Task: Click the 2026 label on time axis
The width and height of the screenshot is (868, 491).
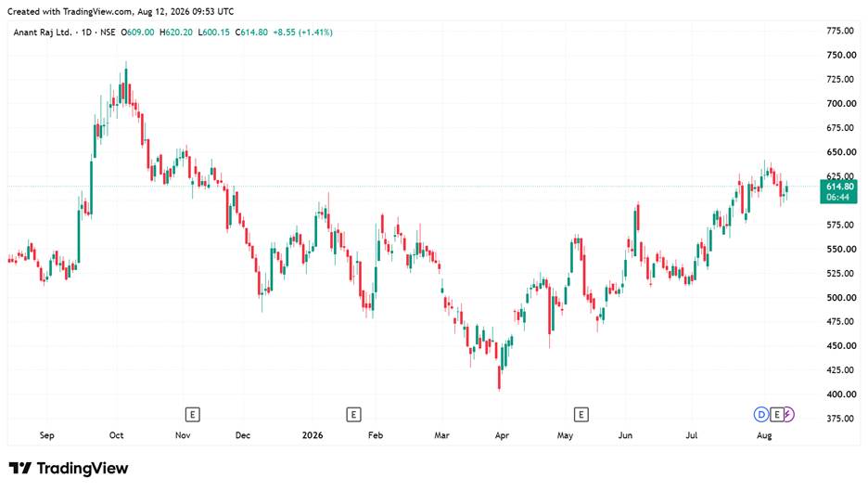Action: click(x=313, y=435)
